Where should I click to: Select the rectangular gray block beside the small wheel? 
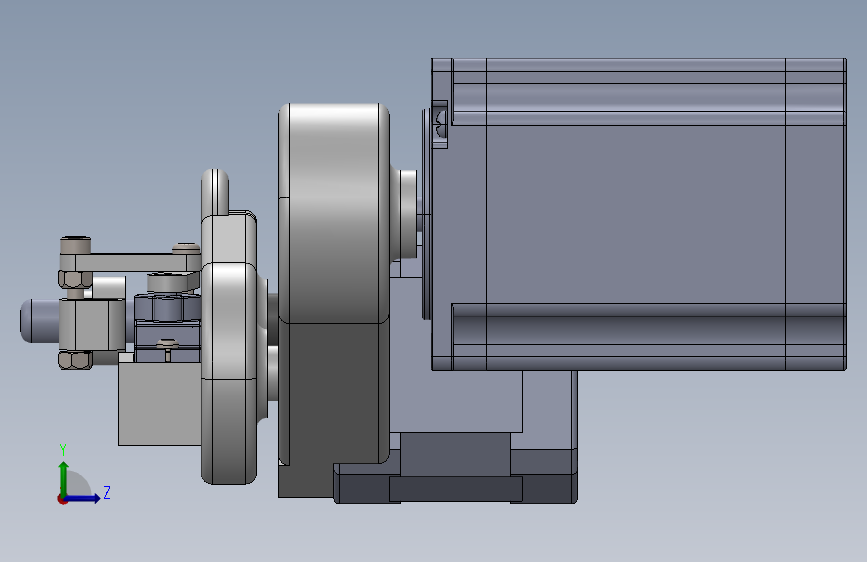click(160, 403)
